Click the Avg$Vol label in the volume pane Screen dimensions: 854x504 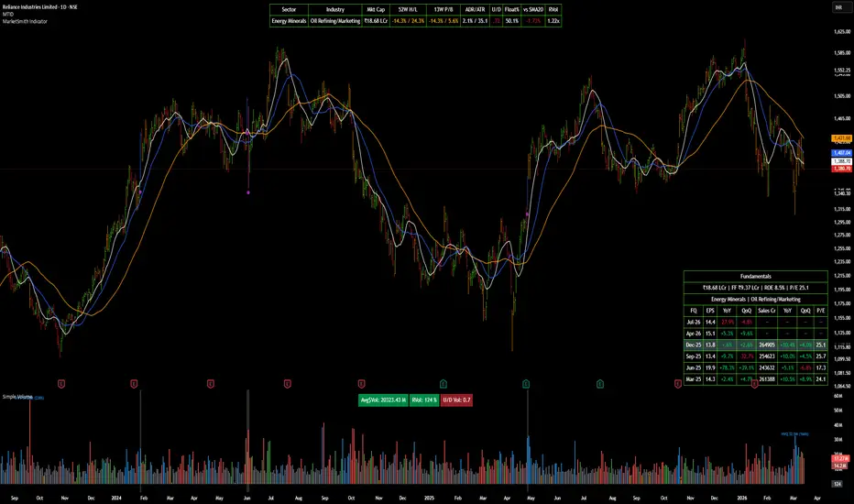coord(383,400)
